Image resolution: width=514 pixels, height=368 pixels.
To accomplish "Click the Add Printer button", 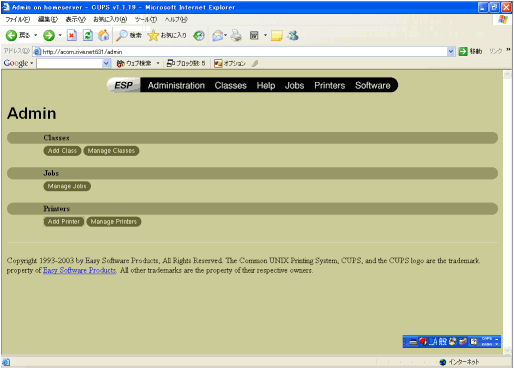I will 64,221.
